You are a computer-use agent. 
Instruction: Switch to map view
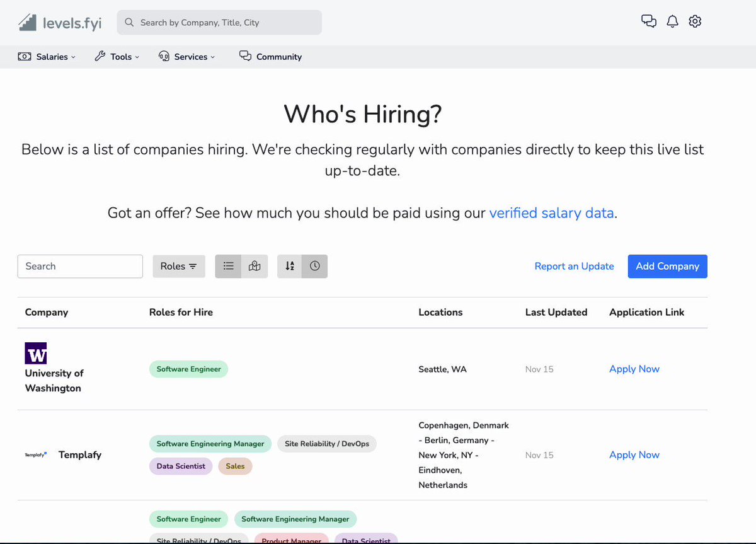[x=255, y=266]
